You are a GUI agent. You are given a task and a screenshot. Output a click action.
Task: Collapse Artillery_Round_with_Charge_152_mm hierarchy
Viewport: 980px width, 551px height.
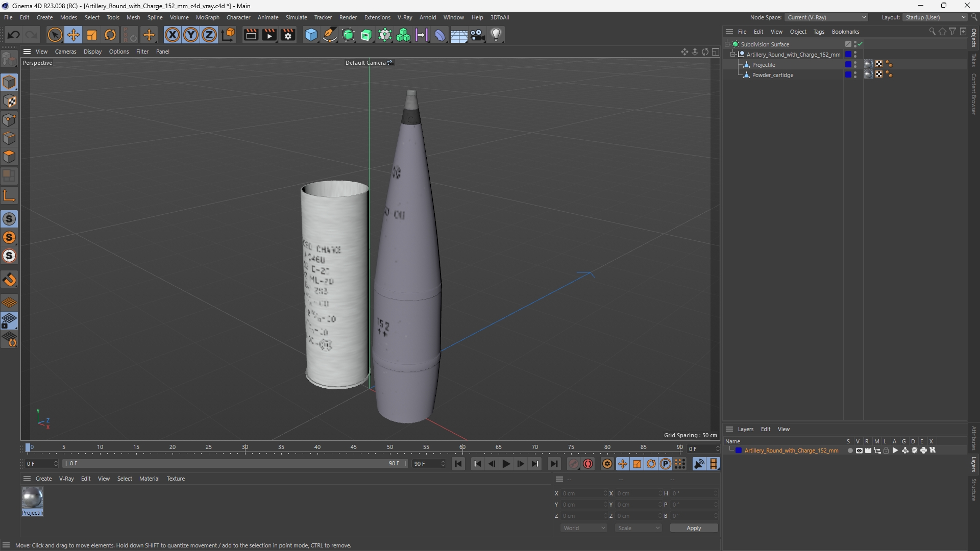tap(733, 55)
